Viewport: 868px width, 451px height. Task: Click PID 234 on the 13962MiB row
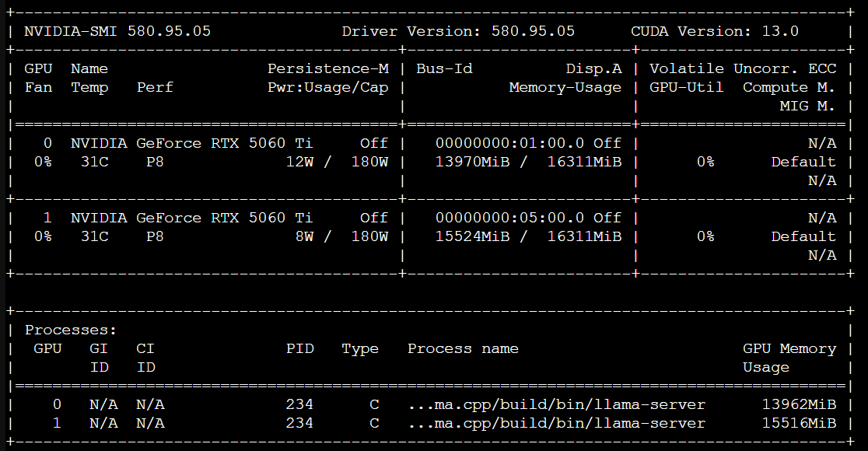tap(299, 404)
